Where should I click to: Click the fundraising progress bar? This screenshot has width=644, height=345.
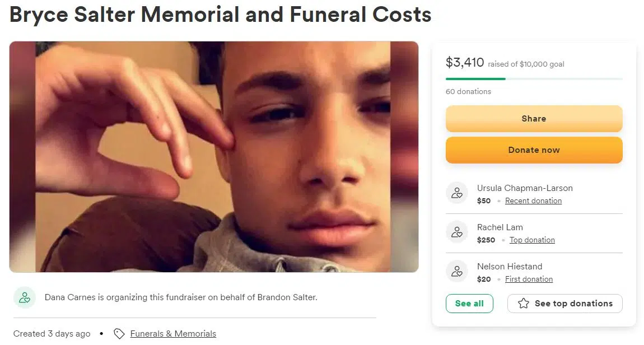pos(534,79)
